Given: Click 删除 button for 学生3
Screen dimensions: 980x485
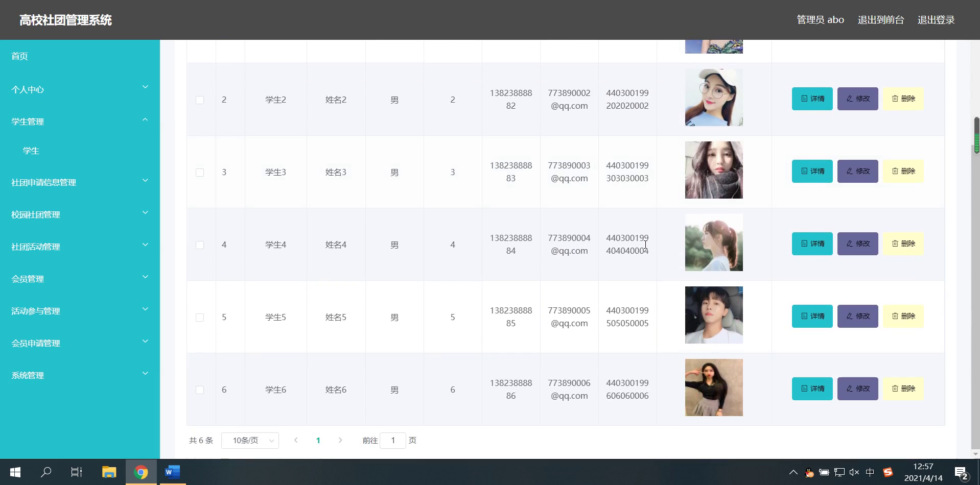Looking at the screenshot, I should (x=903, y=171).
